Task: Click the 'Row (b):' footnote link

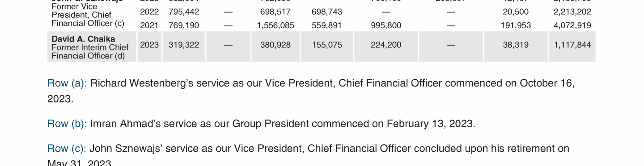Action: click(67, 124)
